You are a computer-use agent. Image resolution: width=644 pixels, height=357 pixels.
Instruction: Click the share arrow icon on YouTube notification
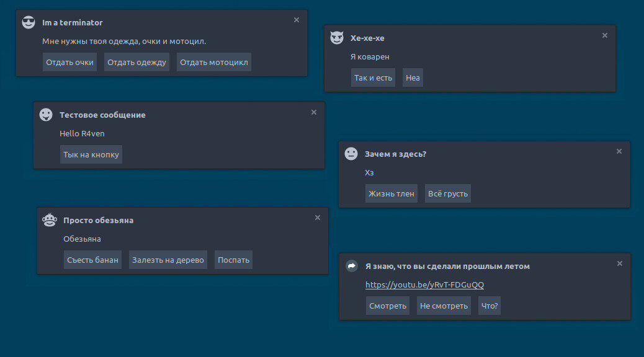coord(352,266)
